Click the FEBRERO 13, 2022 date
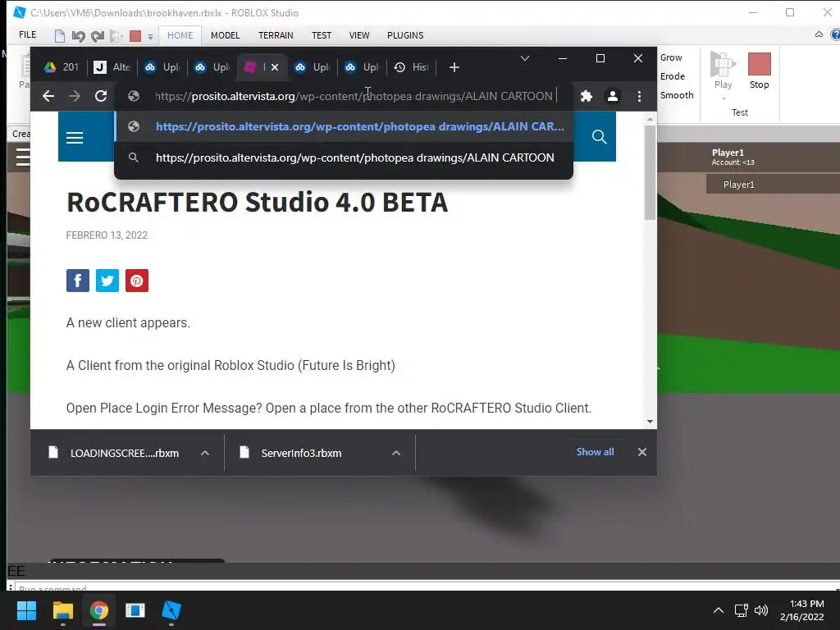This screenshot has height=630, width=840. [x=107, y=235]
